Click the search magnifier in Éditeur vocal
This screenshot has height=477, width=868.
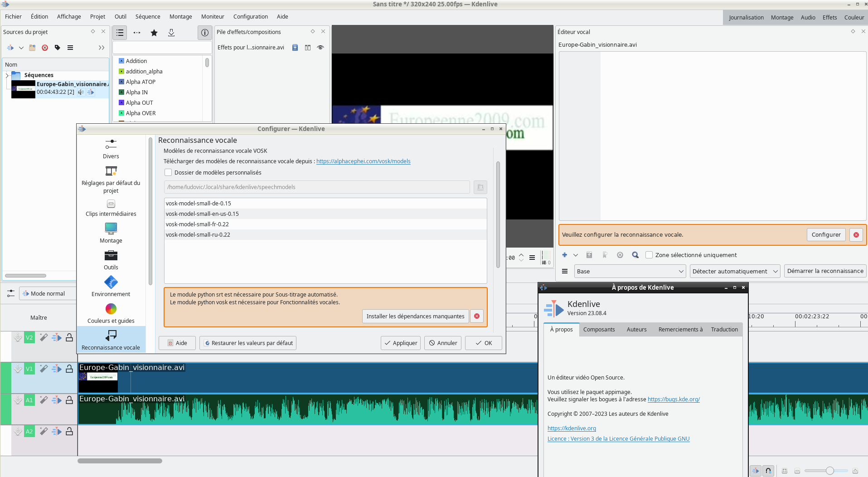coord(635,255)
